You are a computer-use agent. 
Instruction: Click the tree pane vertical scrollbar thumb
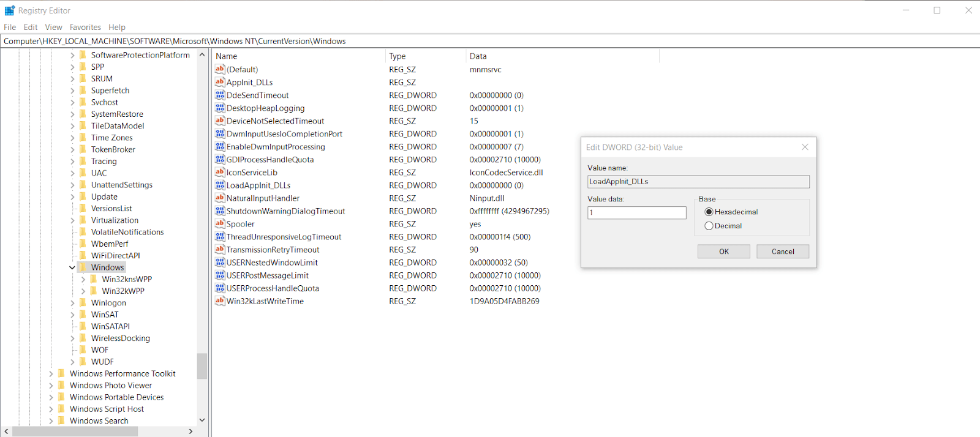pyautogui.click(x=202, y=366)
